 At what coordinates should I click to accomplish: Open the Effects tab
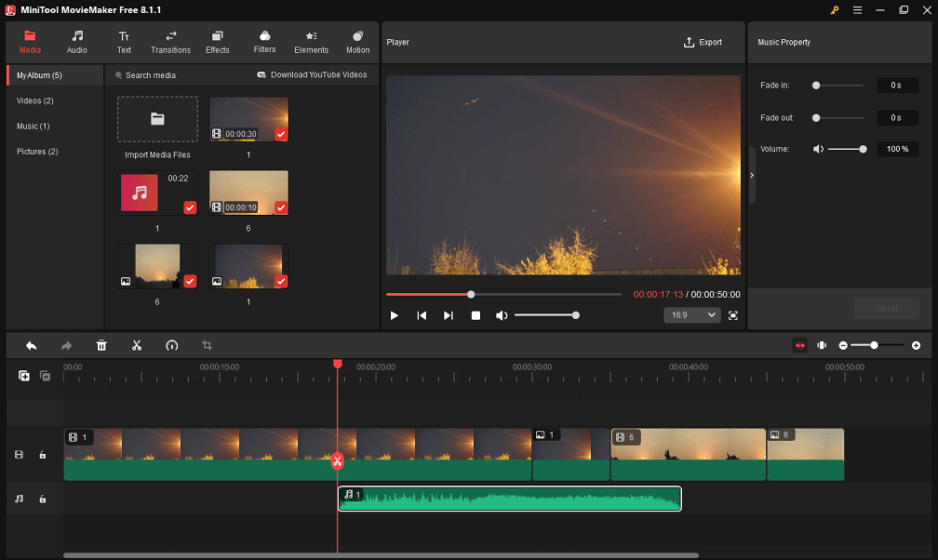click(218, 43)
